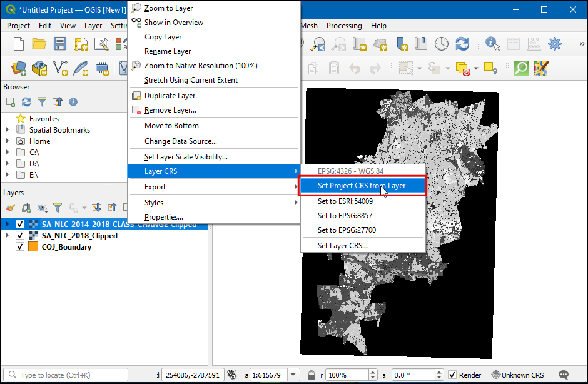Expand the Spatial Bookmarks browser node
This screenshot has height=384, width=588.
click(x=8, y=130)
